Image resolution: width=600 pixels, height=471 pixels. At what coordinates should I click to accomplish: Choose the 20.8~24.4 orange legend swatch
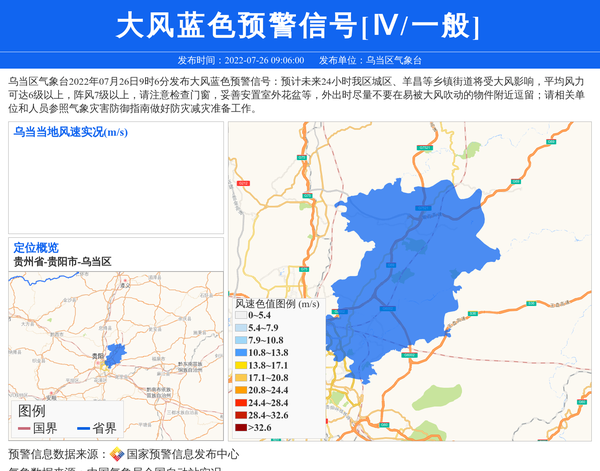pyautogui.click(x=241, y=391)
